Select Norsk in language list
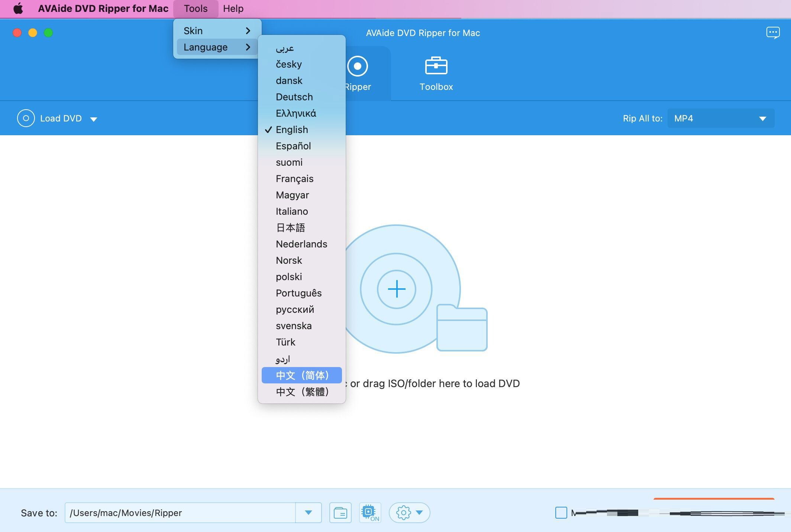The width and height of the screenshot is (791, 532). coord(302,260)
